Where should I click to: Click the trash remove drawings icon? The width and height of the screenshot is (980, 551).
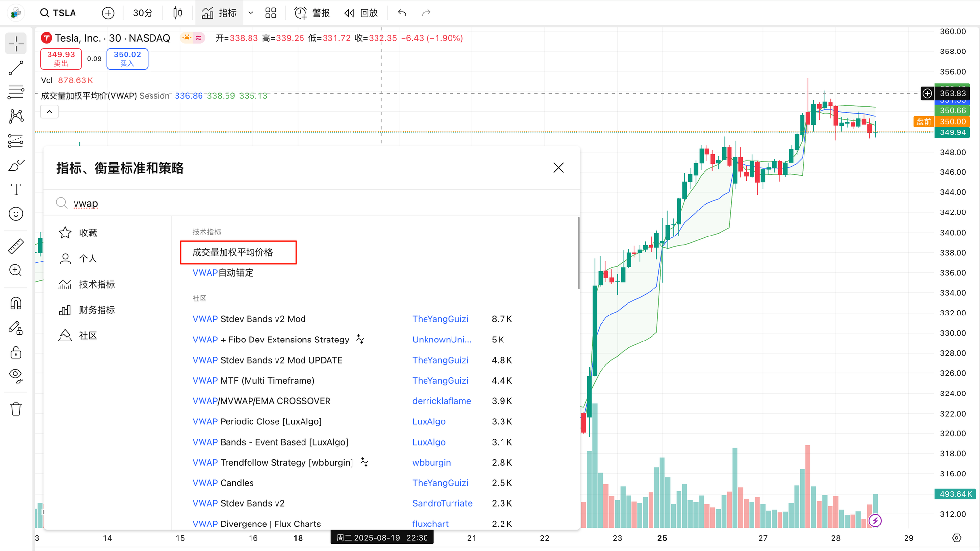click(x=16, y=409)
